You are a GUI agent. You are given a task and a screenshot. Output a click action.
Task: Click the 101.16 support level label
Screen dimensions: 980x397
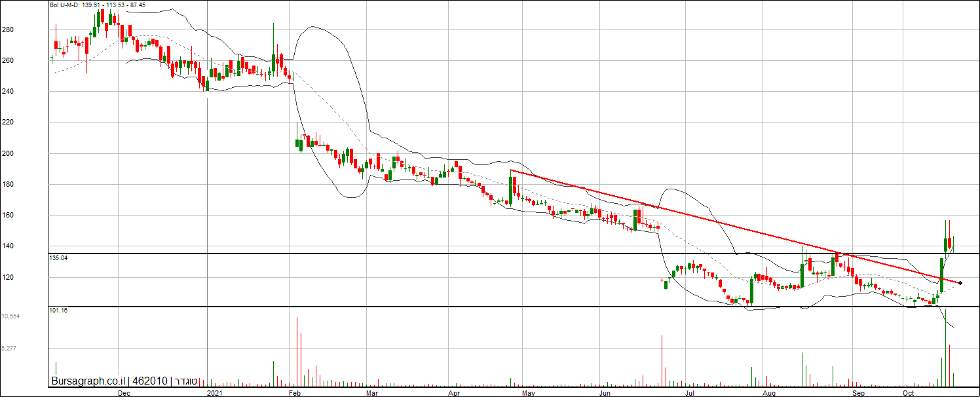pos(58,310)
